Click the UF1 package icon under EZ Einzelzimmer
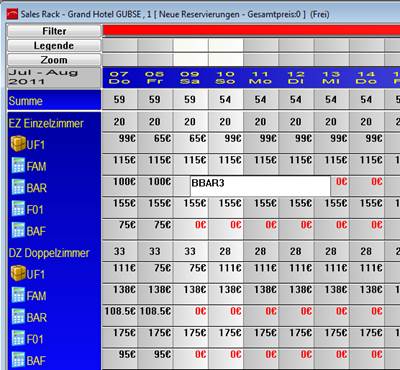400x370 pixels. (18, 144)
